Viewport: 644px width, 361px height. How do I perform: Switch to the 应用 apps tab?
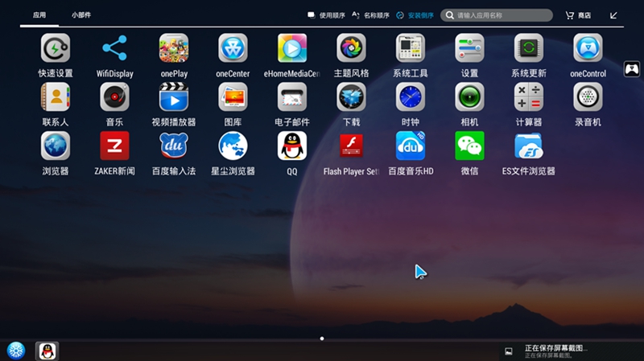point(39,15)
